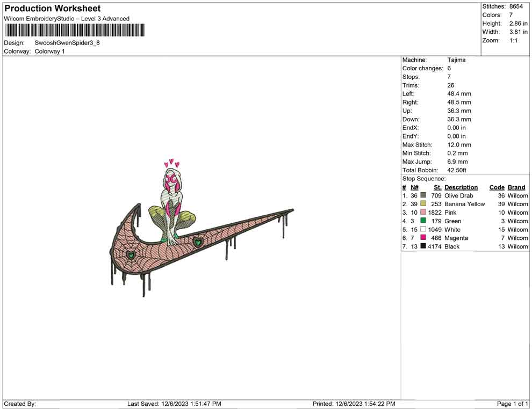Click the Right value '48.5 mm'
The height and width of the screenshot is (409, 532).
click(x=459, y=103)
